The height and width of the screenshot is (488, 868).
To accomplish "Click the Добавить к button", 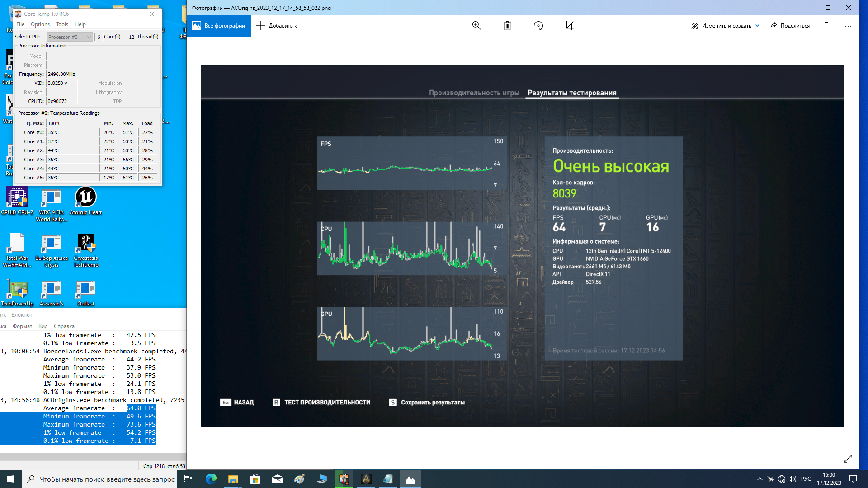I will click(277, 26).
